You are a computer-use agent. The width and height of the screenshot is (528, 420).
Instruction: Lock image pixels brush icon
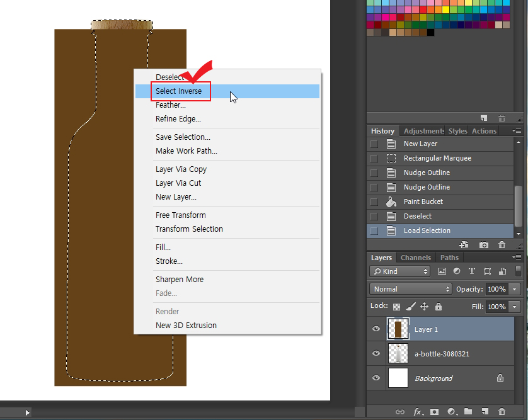pyautogui.click(x=410, y=306)
